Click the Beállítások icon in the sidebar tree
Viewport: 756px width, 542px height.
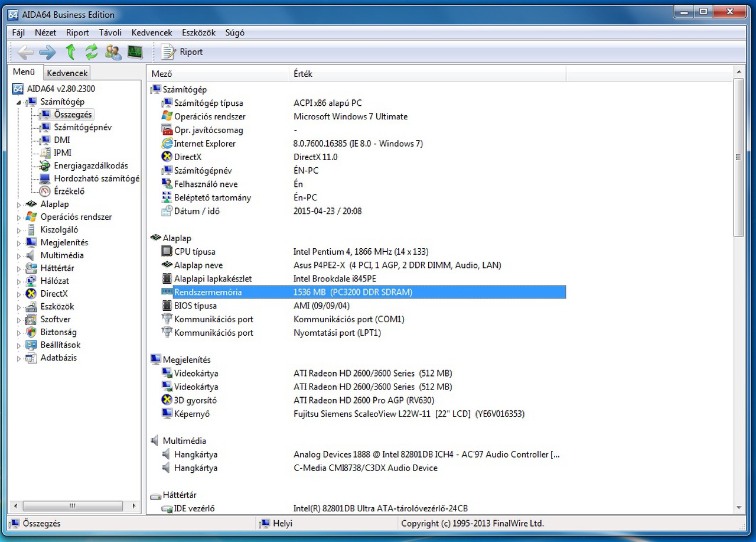tap(31, 345)
